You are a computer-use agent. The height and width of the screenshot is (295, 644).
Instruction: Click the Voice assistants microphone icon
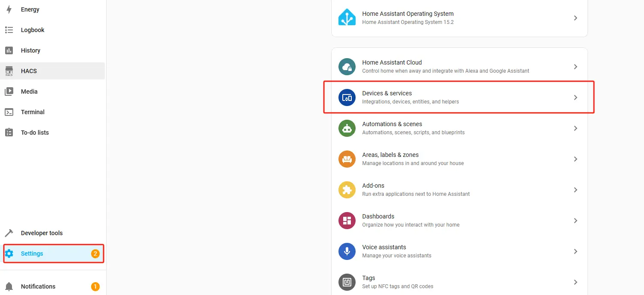point(347,251)
